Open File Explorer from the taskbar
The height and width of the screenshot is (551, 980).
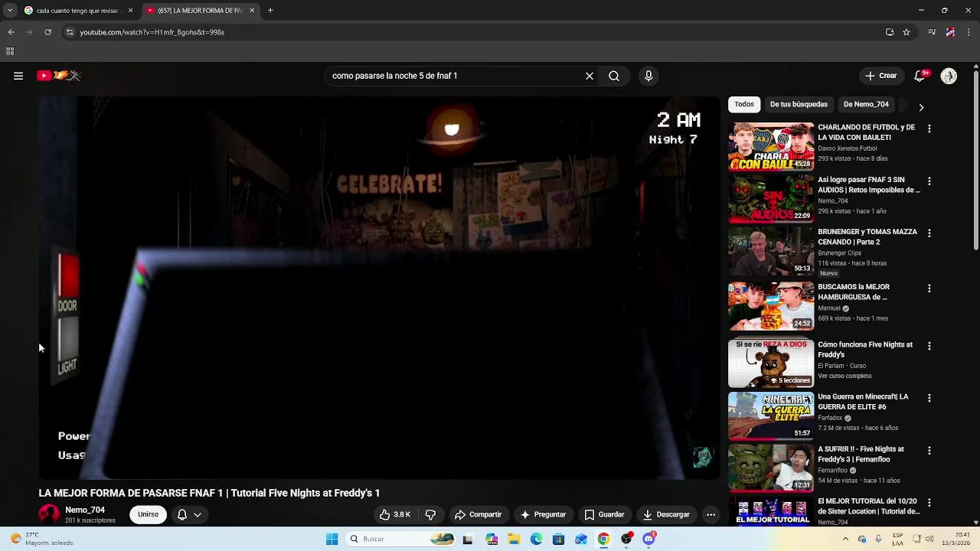(514, 539)
